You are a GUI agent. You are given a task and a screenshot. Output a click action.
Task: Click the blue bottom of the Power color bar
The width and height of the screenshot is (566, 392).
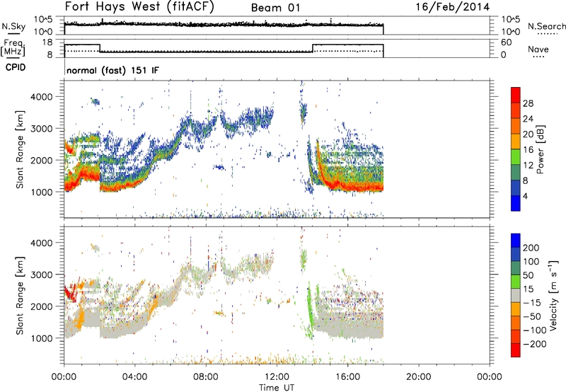(x=516, y=203)
